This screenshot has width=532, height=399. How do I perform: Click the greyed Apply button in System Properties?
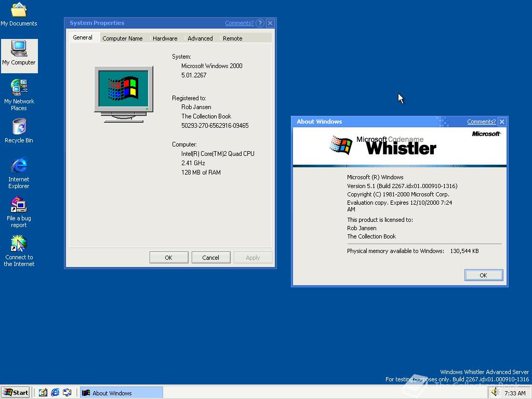coord(253,258)
